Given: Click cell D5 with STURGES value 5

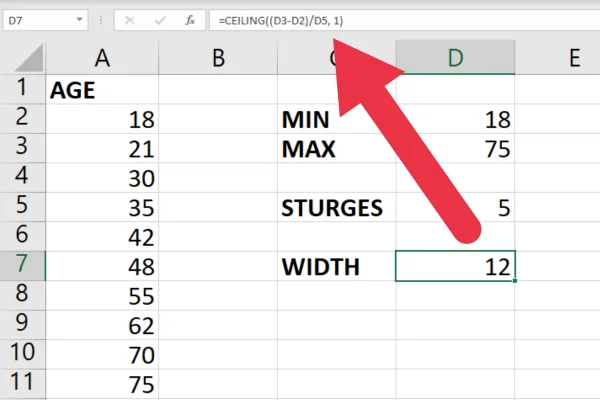Looking at the screenshot, I should tap(455, 207).
